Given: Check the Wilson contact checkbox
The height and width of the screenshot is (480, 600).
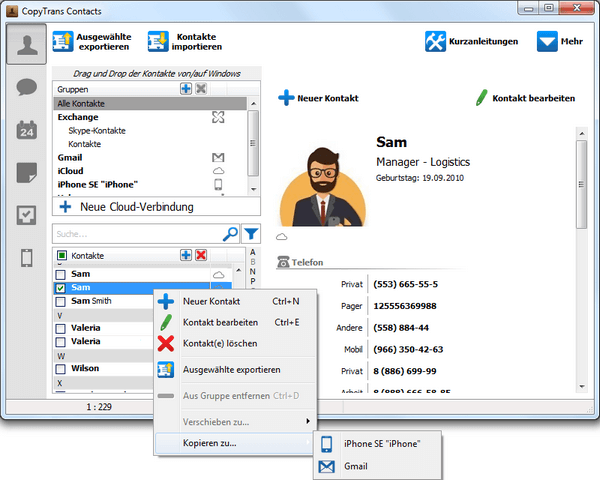Looking at the screenshot, I should [60, 369].
